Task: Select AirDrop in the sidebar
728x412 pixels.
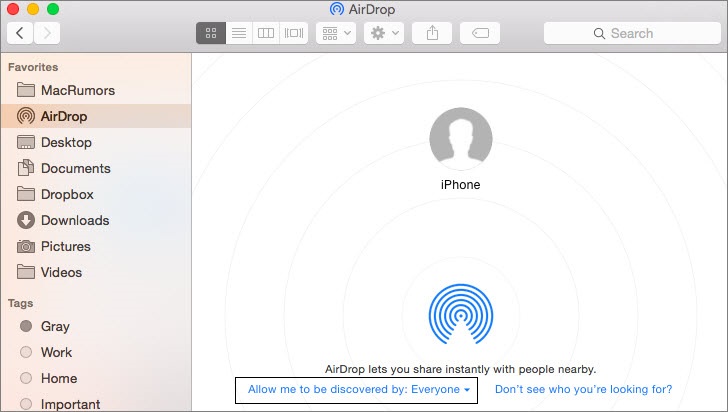Action: pos(96,116)
